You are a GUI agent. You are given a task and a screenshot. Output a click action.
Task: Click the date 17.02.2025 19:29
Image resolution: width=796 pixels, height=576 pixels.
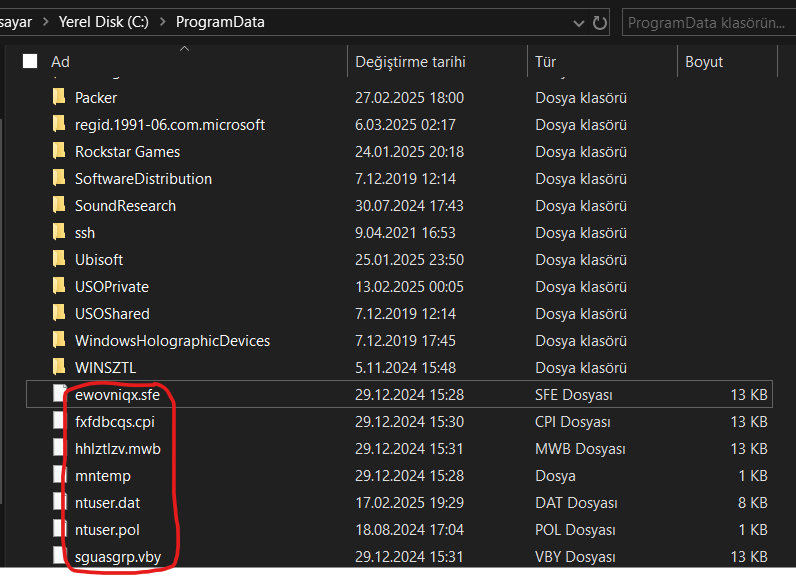(410, 502)
